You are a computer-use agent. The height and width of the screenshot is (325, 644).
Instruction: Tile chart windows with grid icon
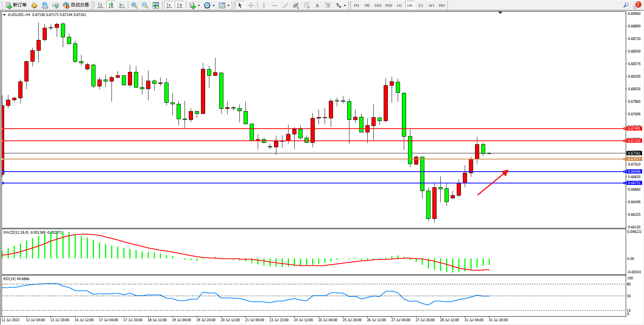tap(156, 5)
